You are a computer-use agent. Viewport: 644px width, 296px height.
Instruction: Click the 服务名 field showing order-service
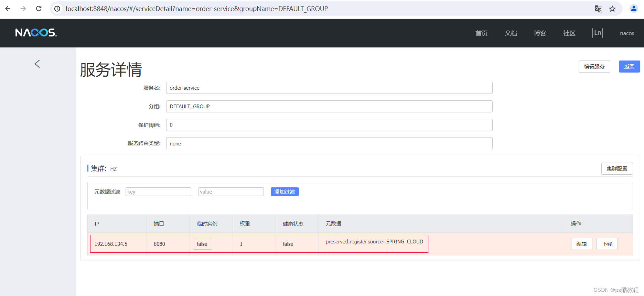point(329,88)
